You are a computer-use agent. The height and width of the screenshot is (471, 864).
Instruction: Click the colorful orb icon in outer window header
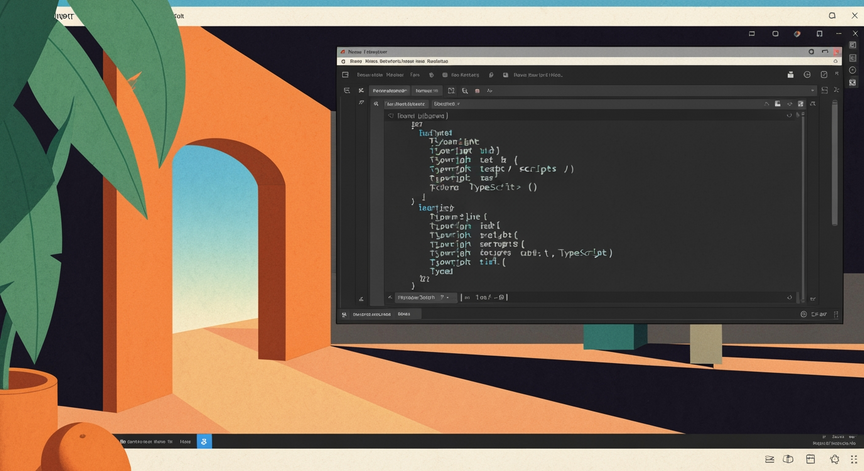pyautogui.click(x=797, y=34)
